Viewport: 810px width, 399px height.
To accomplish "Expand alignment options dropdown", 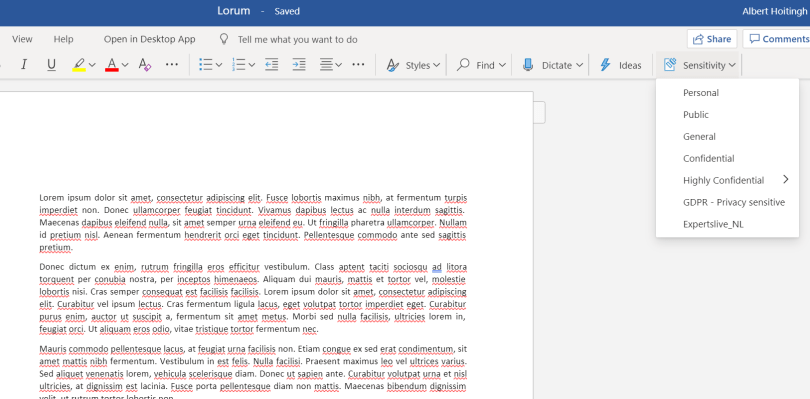I will click(x=339, y=65).
